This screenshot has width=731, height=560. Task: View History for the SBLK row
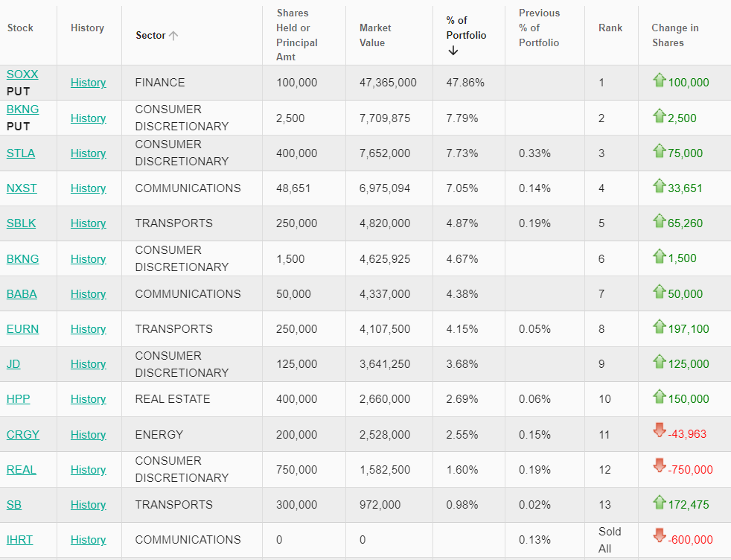click(88, 223)
